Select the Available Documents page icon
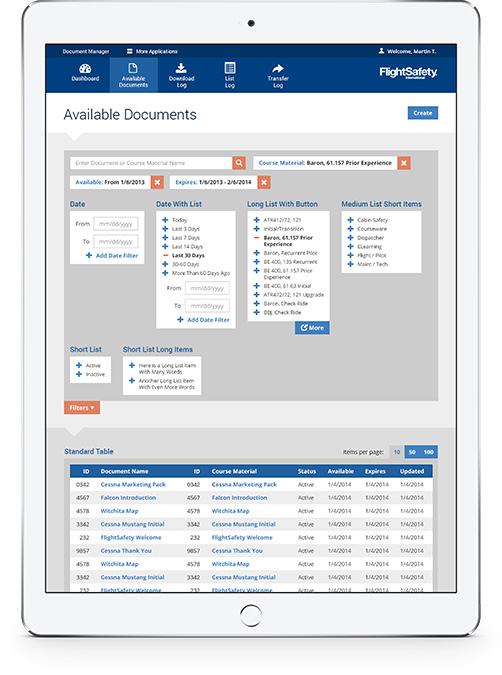 pyautogui.click(x=133, y=68)
